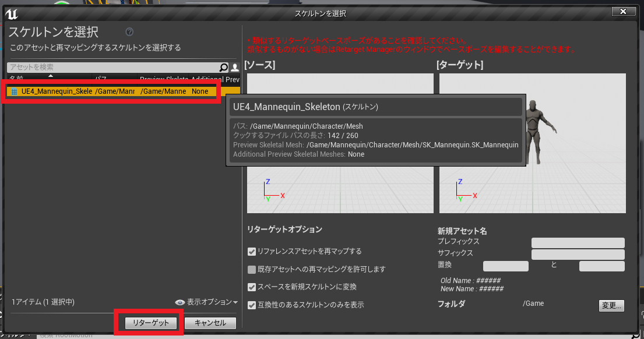This screenshot has width=644, height=339.
Task: Sort by the 名前 column header
Action: [x=50, y=78]
